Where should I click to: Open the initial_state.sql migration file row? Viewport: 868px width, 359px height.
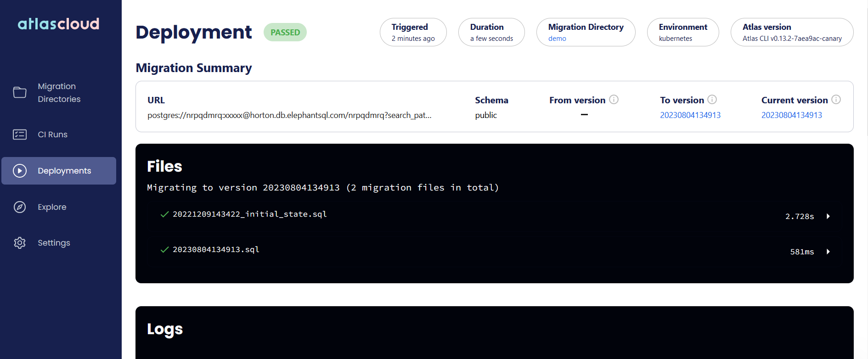(x=495, y=215)
